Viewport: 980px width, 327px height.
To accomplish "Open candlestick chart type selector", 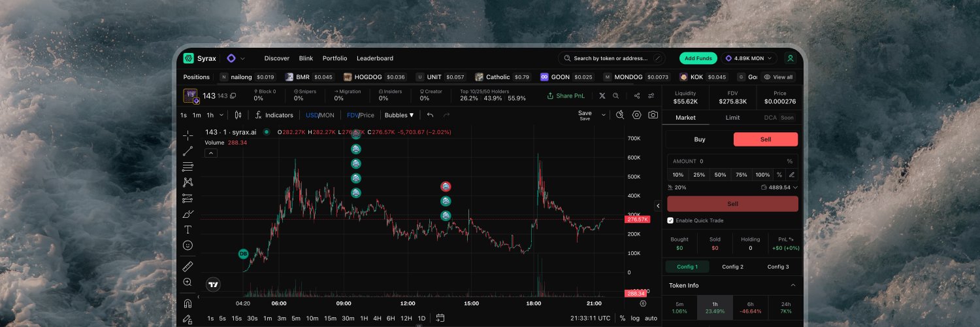I will (x=238, y=115).
